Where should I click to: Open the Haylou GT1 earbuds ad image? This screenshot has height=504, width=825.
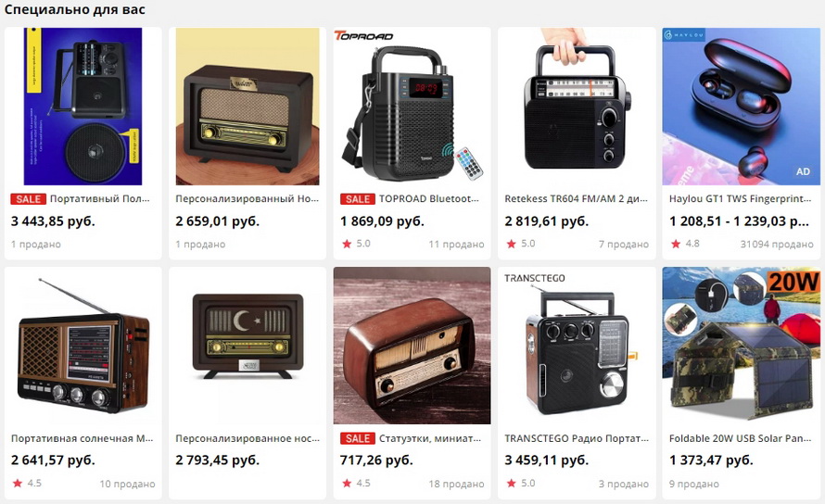tap(741, 107)
